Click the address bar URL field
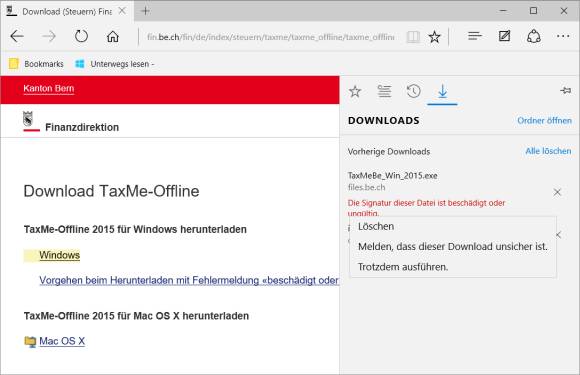580x375 pixels. (x=271, y=37)
